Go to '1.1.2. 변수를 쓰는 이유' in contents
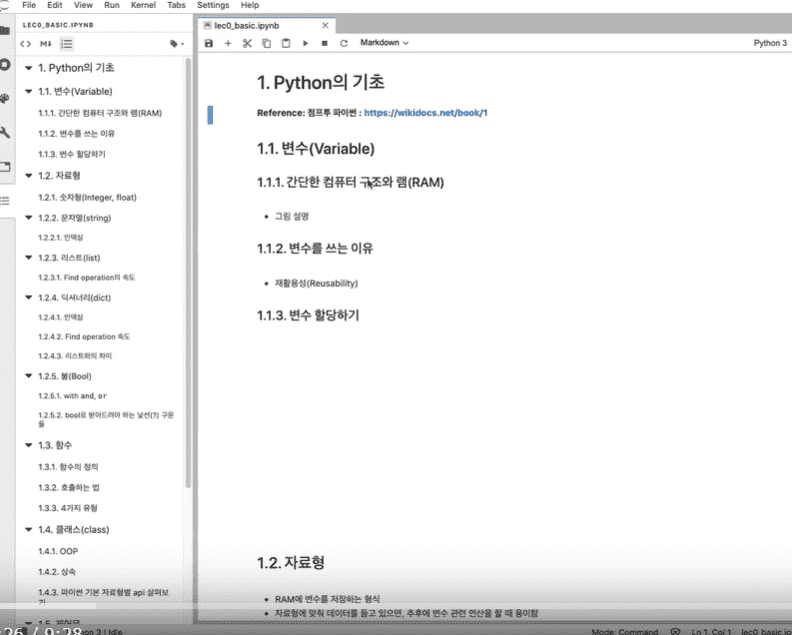 76,134
